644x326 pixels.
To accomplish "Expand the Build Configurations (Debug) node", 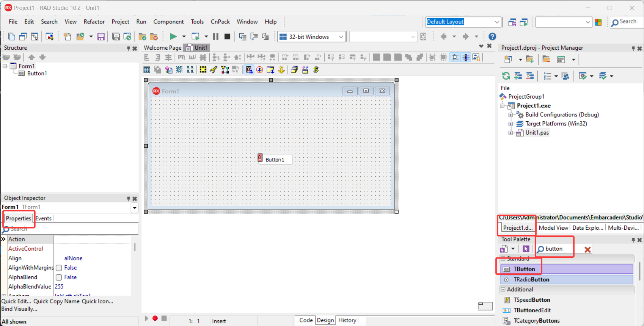I will (511, 115).
